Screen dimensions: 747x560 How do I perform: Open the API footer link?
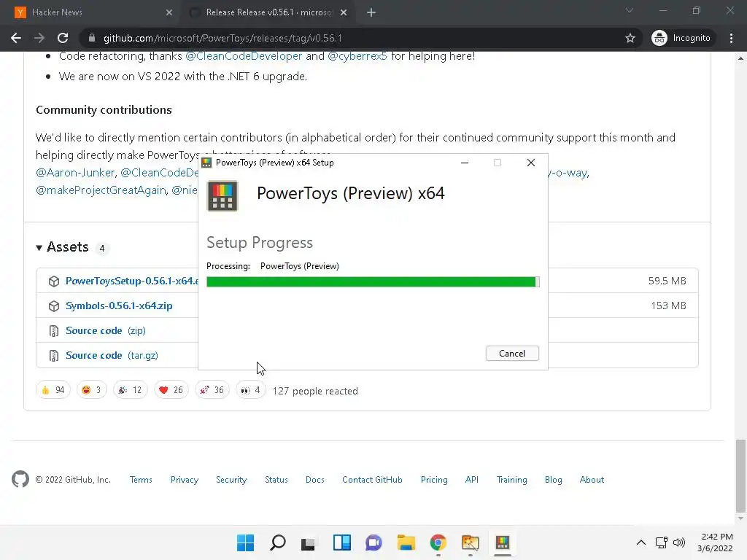472,480
